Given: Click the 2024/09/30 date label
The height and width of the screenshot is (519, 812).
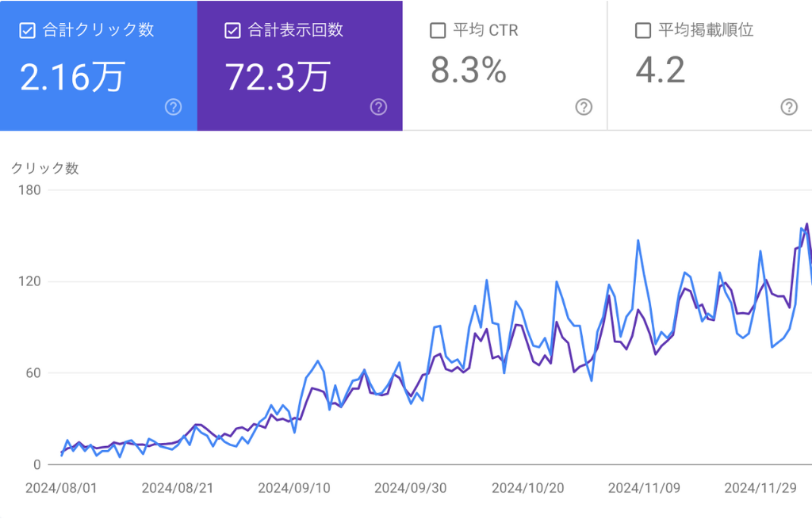Looking at the screenshot, I should coord(411,488).
